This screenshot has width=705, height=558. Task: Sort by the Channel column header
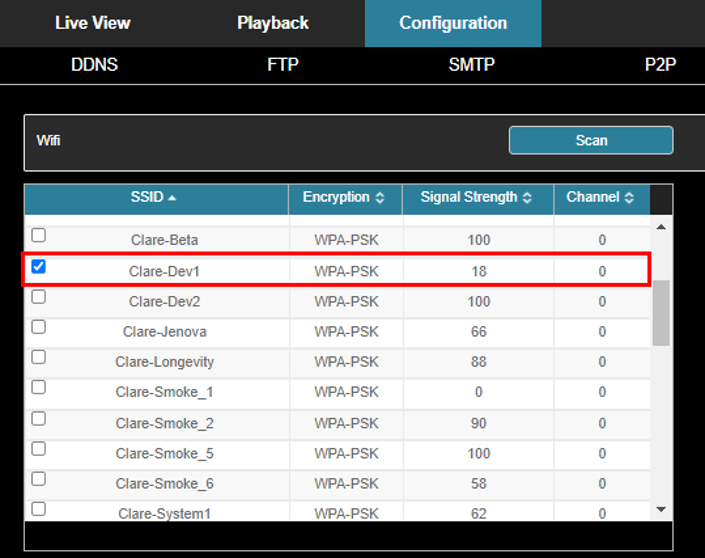coord(600,198)
